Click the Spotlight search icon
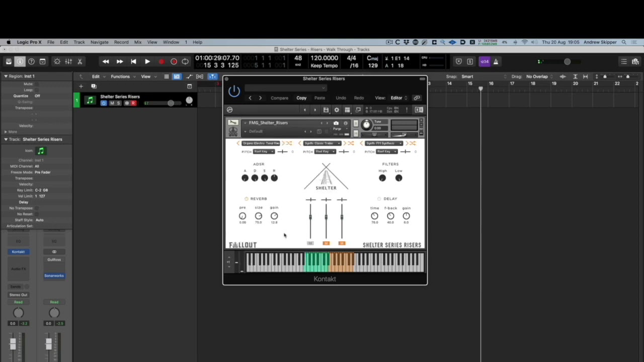This screenshot has width=644, height=362. [624, 42]
